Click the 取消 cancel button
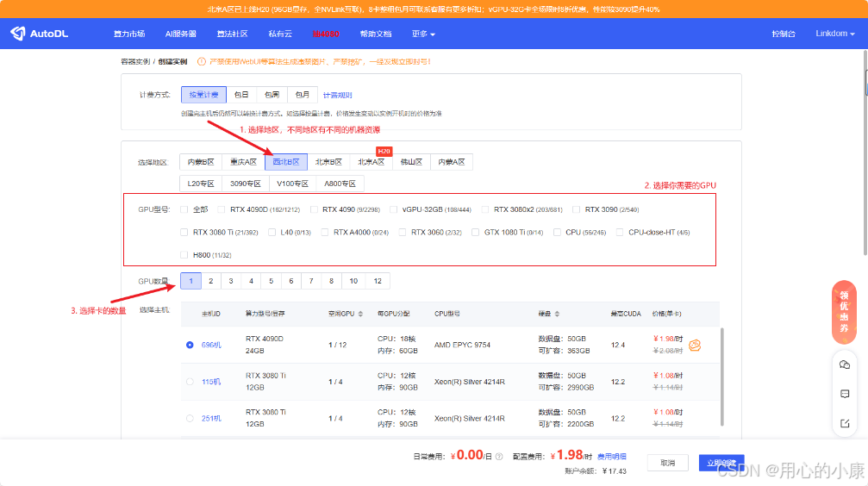Screen dimensions: 868x486 coord(668,463)
